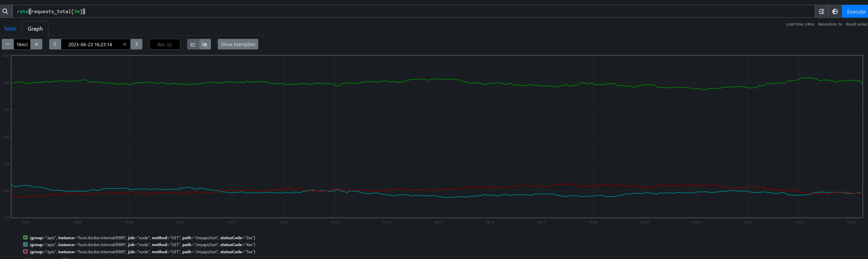The height and width of the screenshot is (259, 868).
Task: Go to the previous end time
Action: [55, 44]
